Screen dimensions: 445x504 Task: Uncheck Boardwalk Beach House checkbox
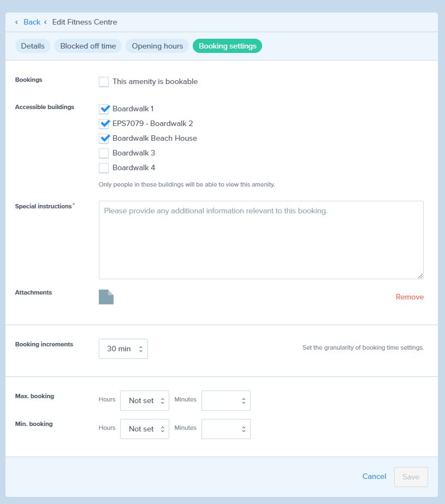click(104, 139)
